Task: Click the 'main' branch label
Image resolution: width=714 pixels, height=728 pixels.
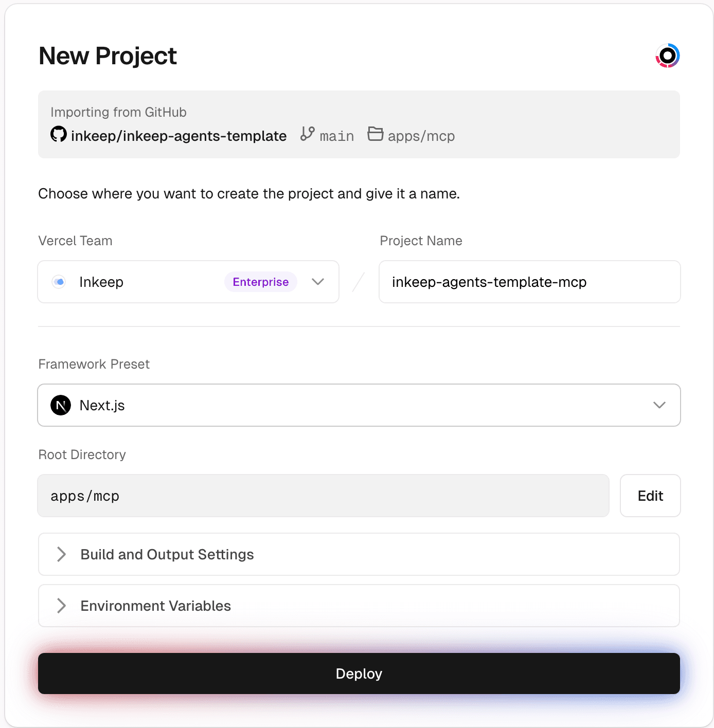Action: coord(337,135)
